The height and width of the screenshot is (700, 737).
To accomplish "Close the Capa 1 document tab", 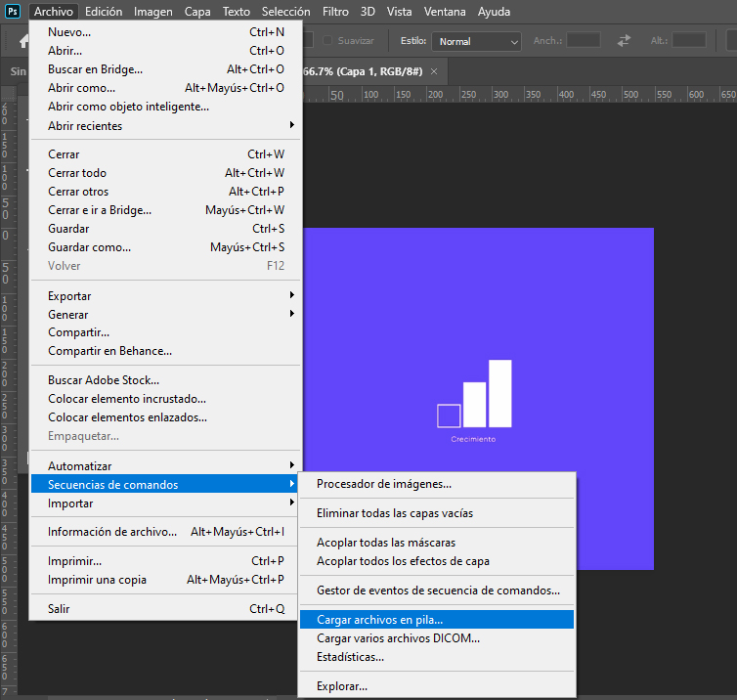I will (434, 71).
